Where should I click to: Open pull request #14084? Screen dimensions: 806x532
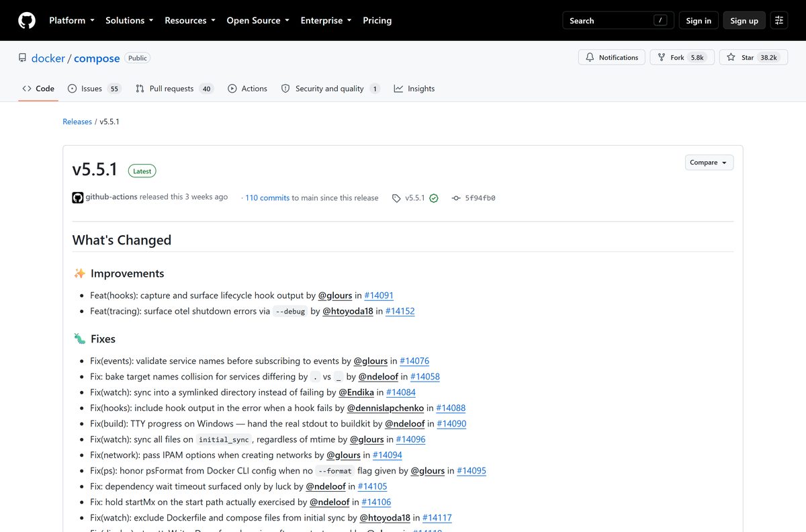pos(401,392)
